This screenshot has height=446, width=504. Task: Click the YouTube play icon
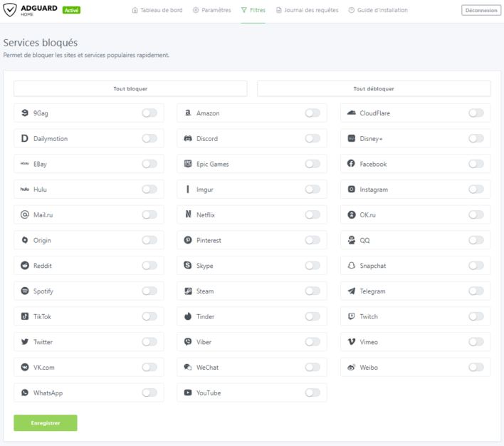[x=188, y=393]
